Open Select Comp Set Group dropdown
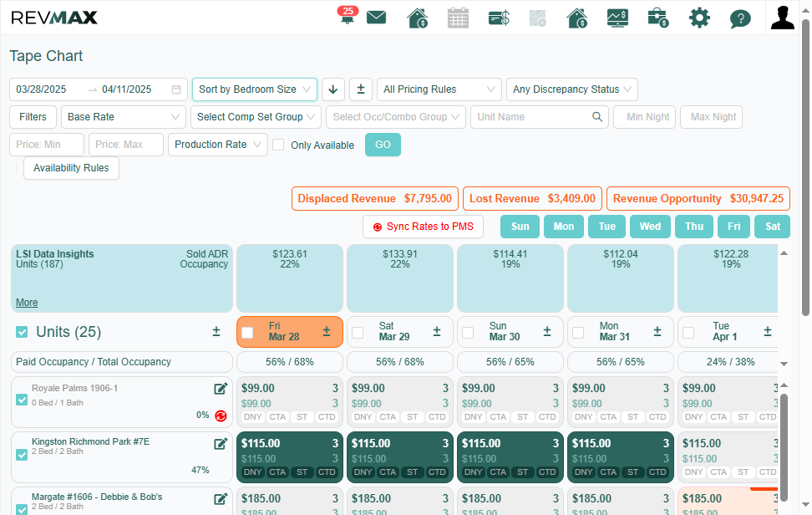 pos(256,116)
